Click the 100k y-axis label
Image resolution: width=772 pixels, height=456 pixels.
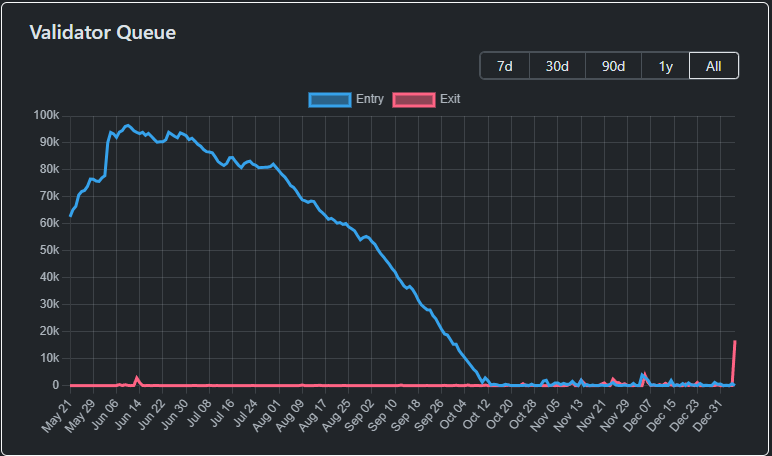[46, 115]
